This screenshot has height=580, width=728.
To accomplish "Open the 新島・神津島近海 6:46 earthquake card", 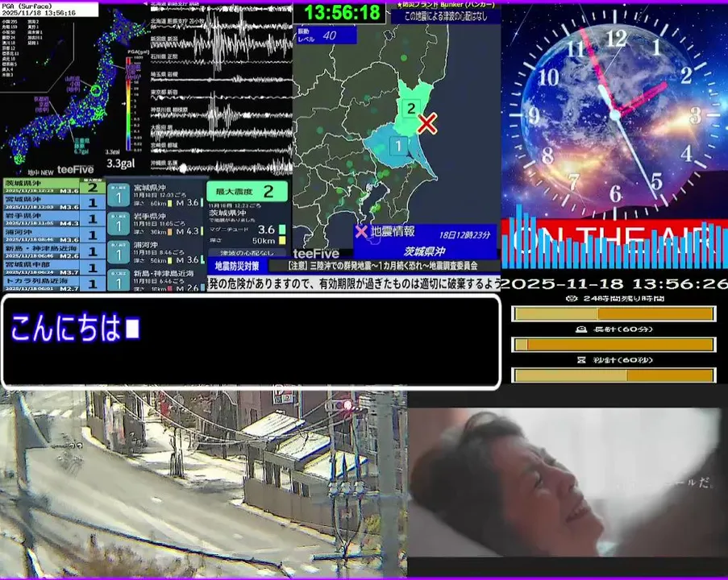I will point(156,280).
